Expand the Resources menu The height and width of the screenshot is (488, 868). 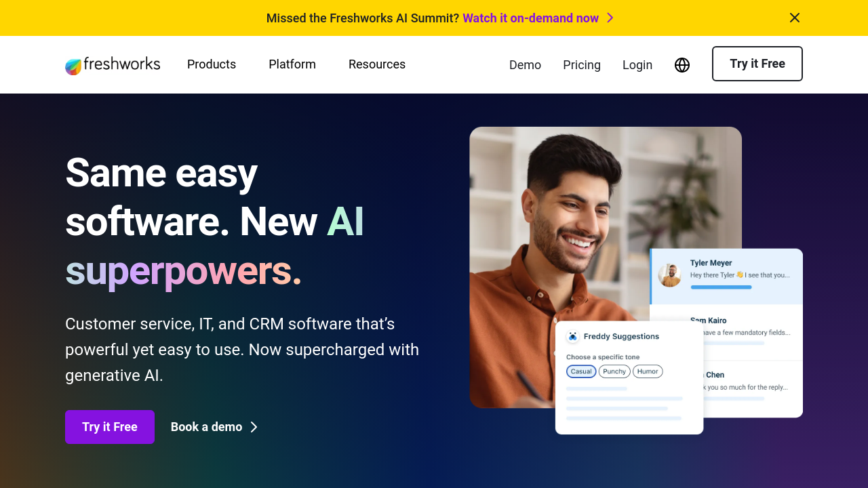pos(377,64)
